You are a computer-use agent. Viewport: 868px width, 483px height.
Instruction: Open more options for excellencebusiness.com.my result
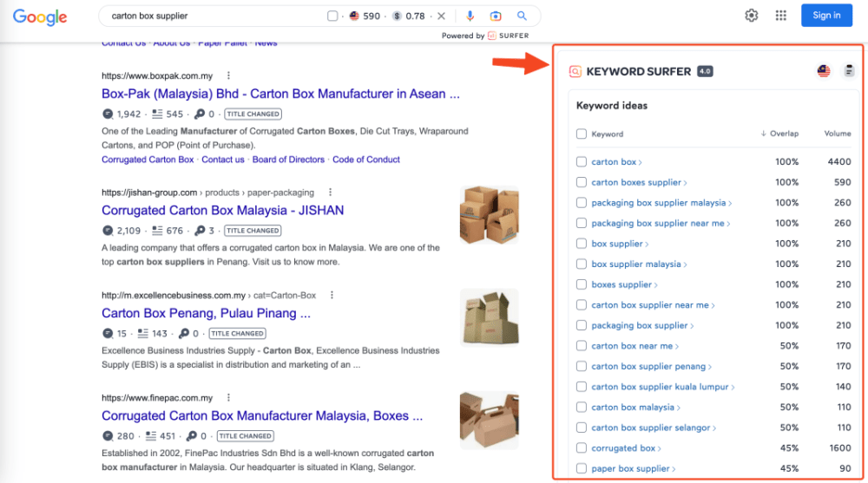[332, 295]
